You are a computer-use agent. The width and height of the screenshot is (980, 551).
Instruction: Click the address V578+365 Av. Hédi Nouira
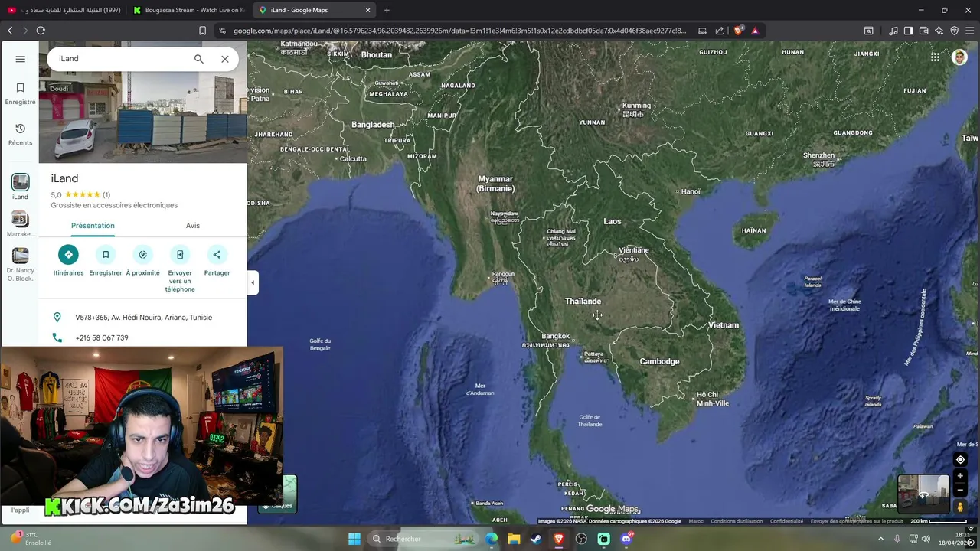pyautogui.click(x=143, y=318)
